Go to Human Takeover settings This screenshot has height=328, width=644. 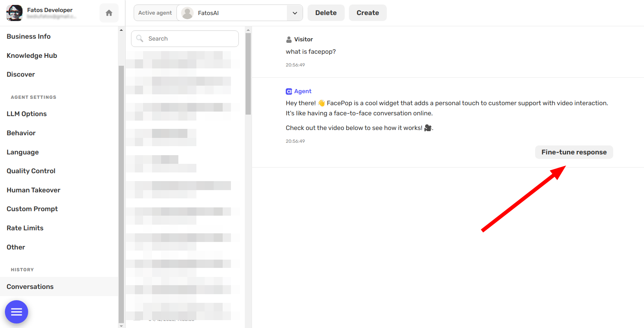(x=33, y=190)
